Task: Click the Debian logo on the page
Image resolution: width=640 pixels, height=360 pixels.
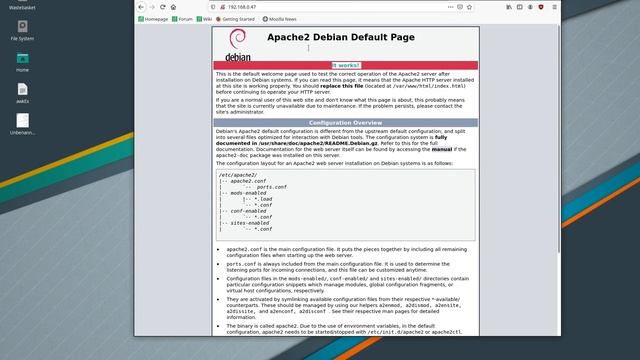Action: point(238,45)
